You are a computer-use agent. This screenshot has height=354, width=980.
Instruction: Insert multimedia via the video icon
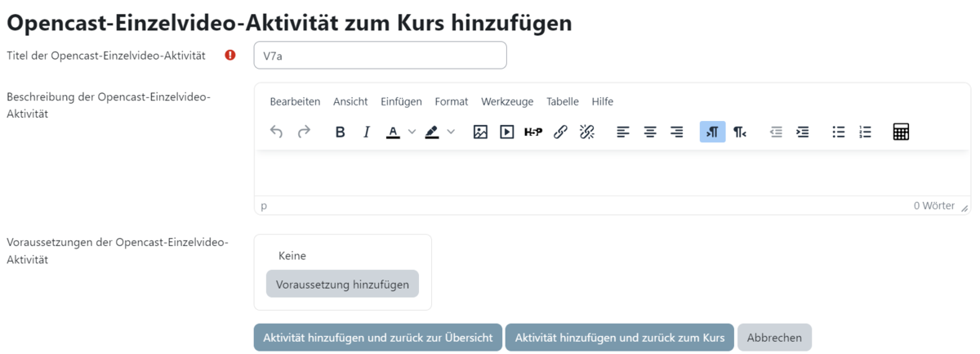507,132
